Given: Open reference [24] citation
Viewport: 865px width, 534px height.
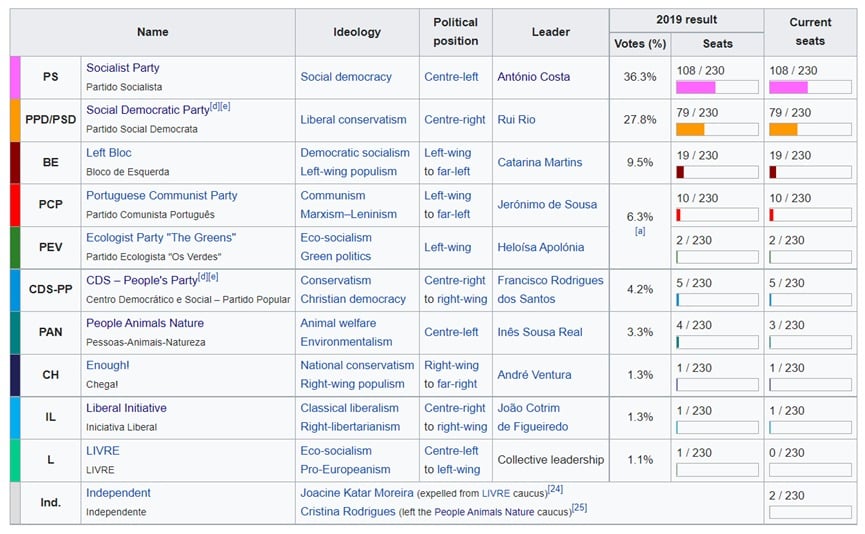Looking at the screenshot, I should [555, 489].
